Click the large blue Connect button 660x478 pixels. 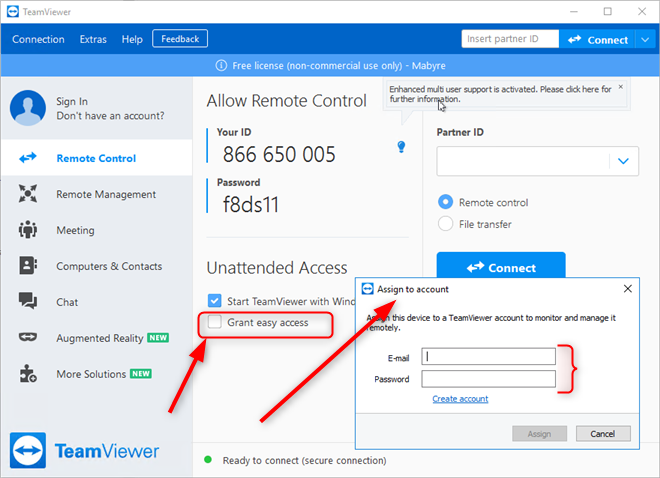(x=501, y=265)
